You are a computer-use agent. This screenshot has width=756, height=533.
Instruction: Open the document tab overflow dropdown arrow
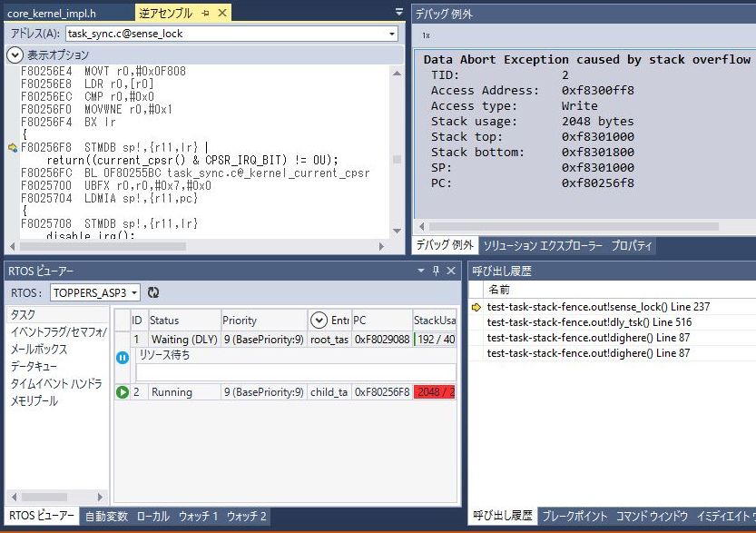[399, 13]
